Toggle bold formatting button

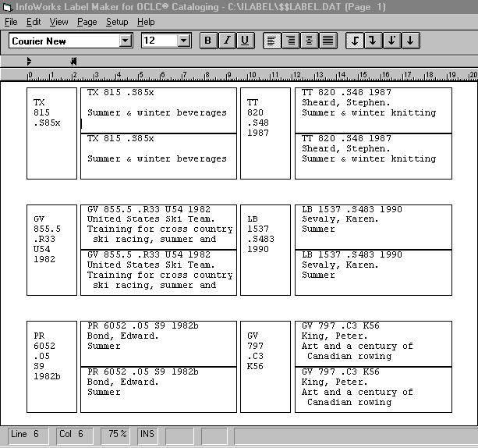(208, 41)
